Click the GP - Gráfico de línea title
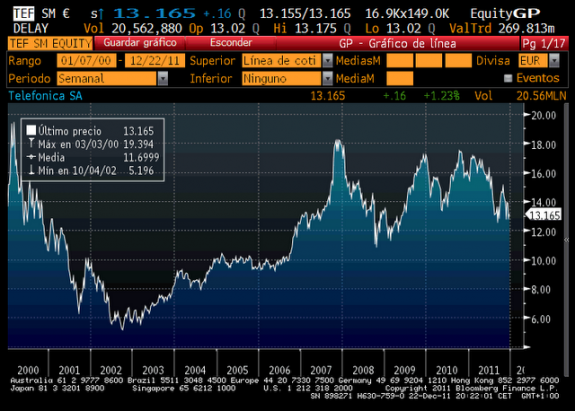The height and width of the screenshot is (411, 575). click(x=398, y=44)
